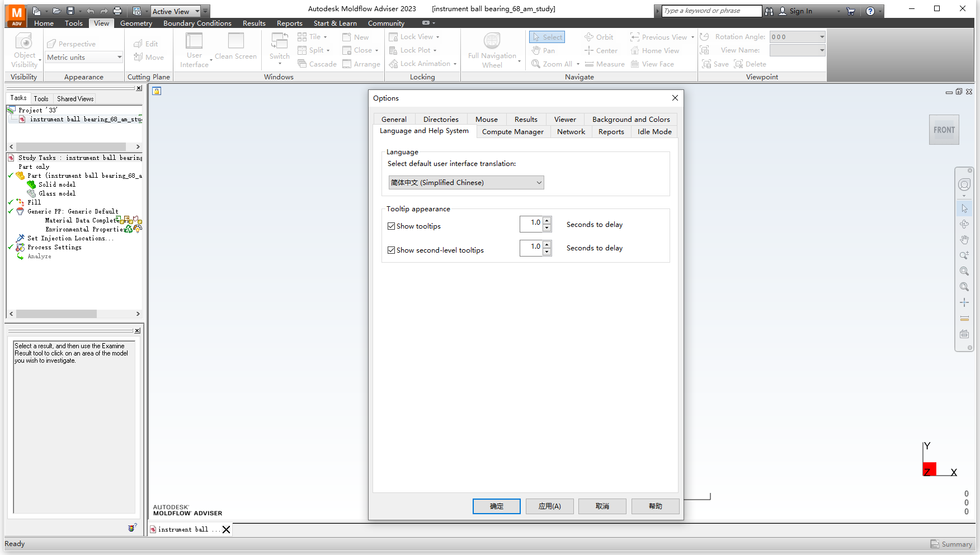Click the 帮助 Help button
980x555 pixels.
click(656, 506)
